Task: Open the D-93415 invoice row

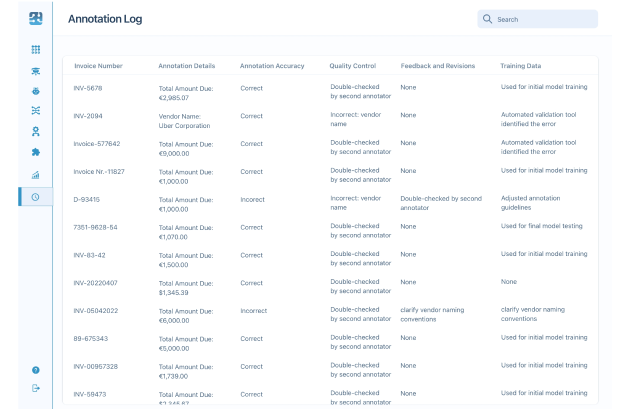Action: click(87, 200)
